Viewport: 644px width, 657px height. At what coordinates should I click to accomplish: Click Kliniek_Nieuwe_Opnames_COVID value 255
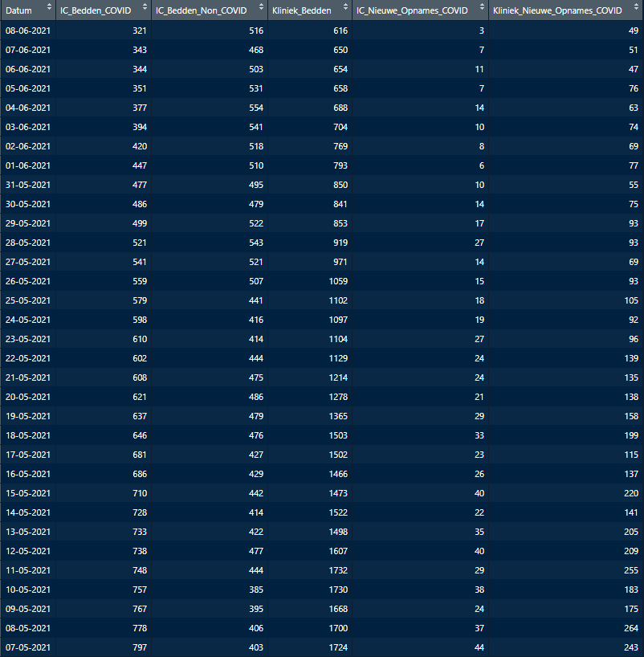(631, 570)
